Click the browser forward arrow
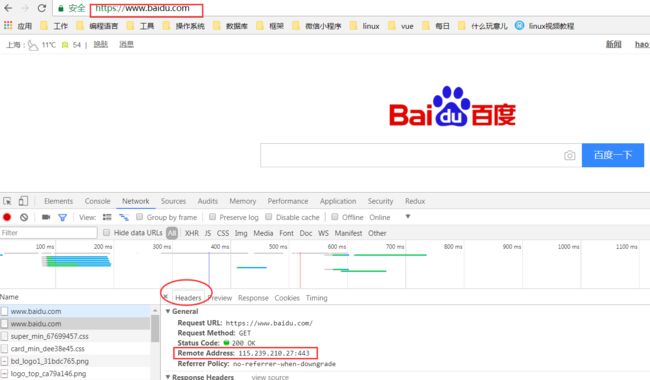Viewport: 650px width, 380px height. point(25,8)
